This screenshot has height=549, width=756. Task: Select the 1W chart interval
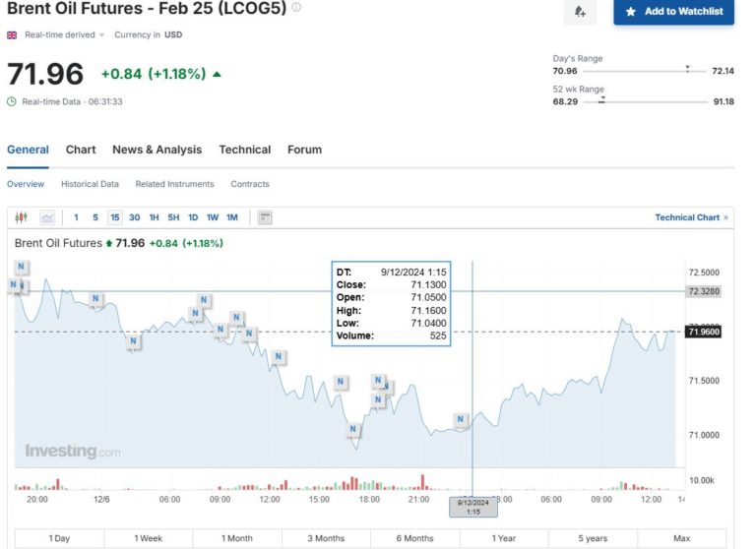click(213, 217)
